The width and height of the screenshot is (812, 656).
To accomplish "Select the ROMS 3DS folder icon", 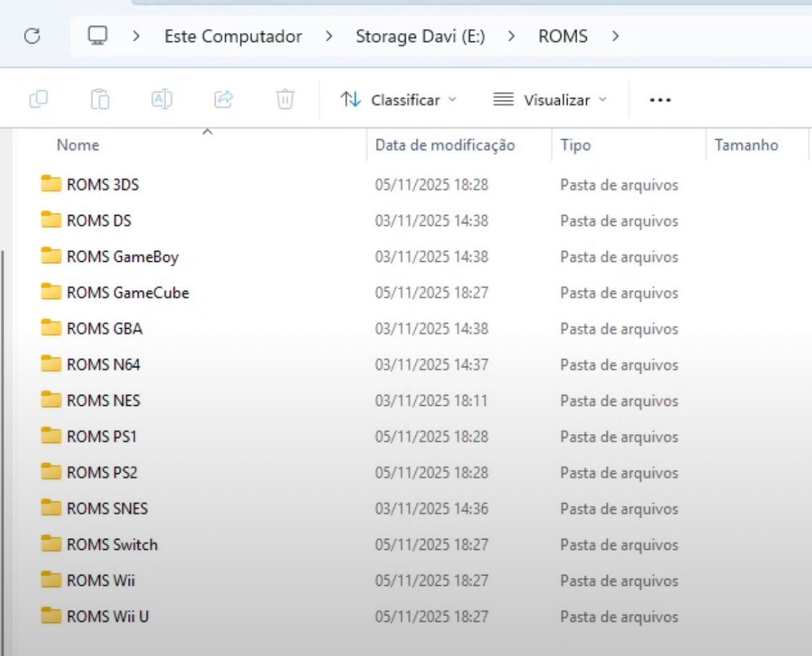I will point(51,183).
